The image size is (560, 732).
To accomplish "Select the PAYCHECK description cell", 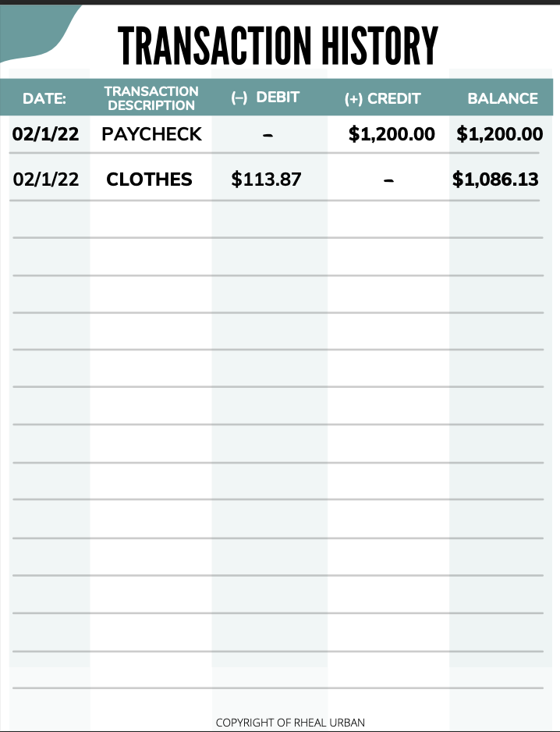I will coord(151,134).
